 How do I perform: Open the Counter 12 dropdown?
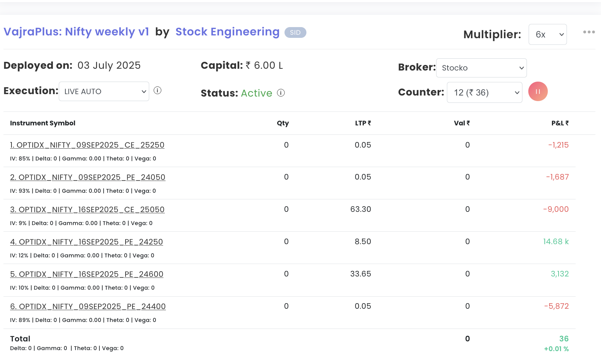click(484, 92)
